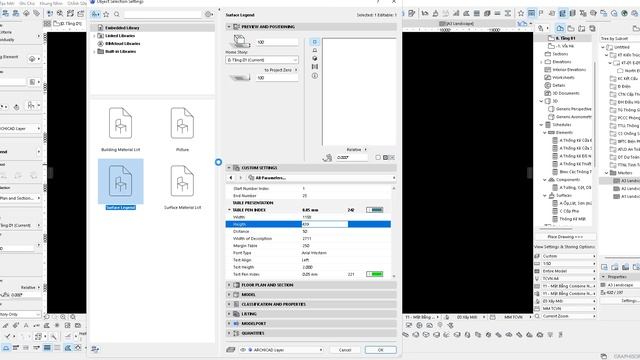Expand the Model panel
Viewport: 640px width, 360px height.
[x=229, y=294]
